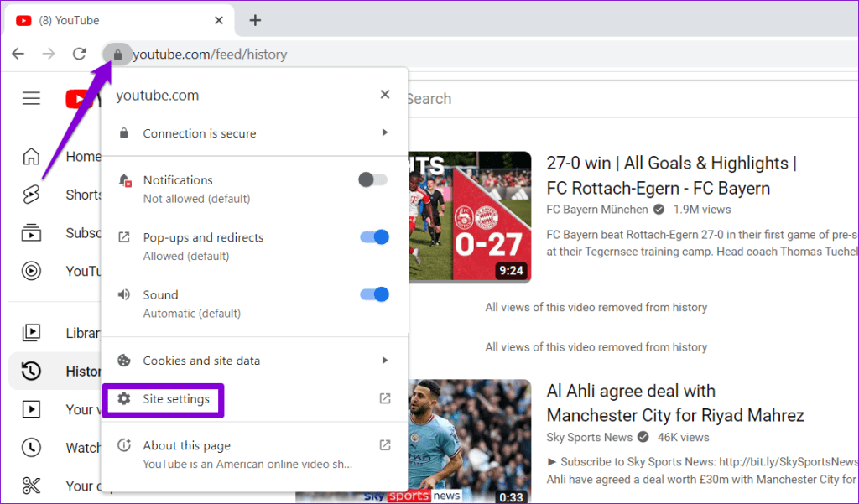Turn off the Sound toggle
This screenshot has height=504, width=859.
point(374,294)
